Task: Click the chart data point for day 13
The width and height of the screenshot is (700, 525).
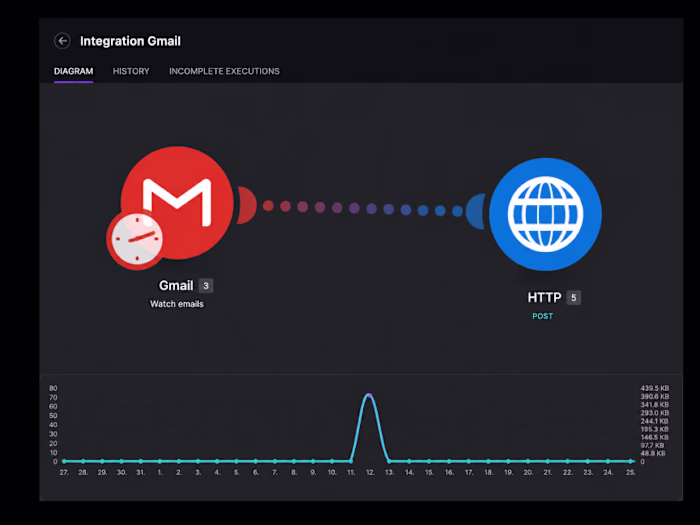Action: pyautogui.click(x=389, y=461)
